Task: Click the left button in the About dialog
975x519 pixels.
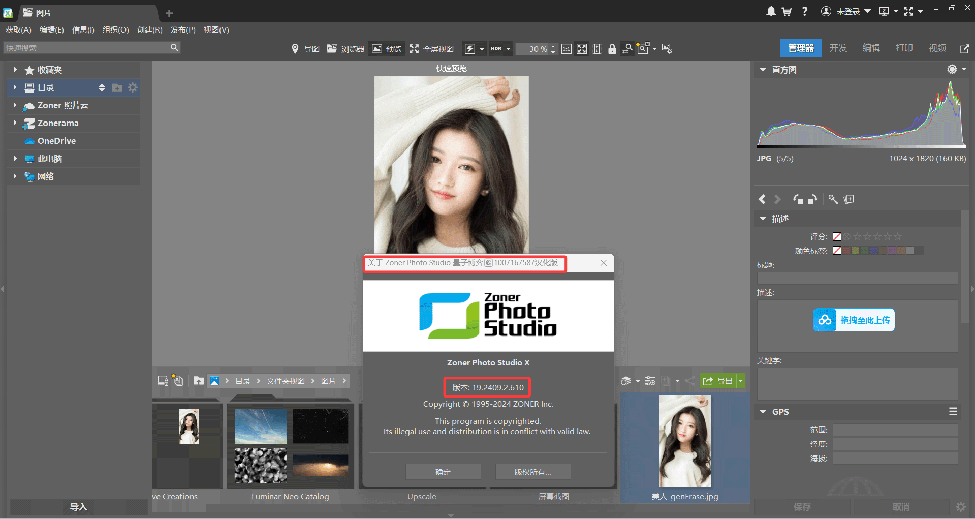Action: click(x=443, y=472)
